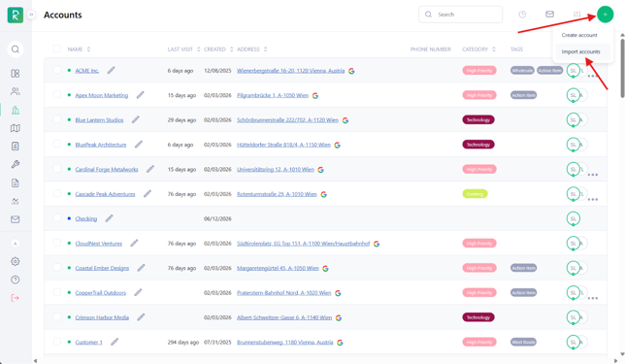
Task: Click the small A avatar in sidebar
Action: tap(16, 244)
